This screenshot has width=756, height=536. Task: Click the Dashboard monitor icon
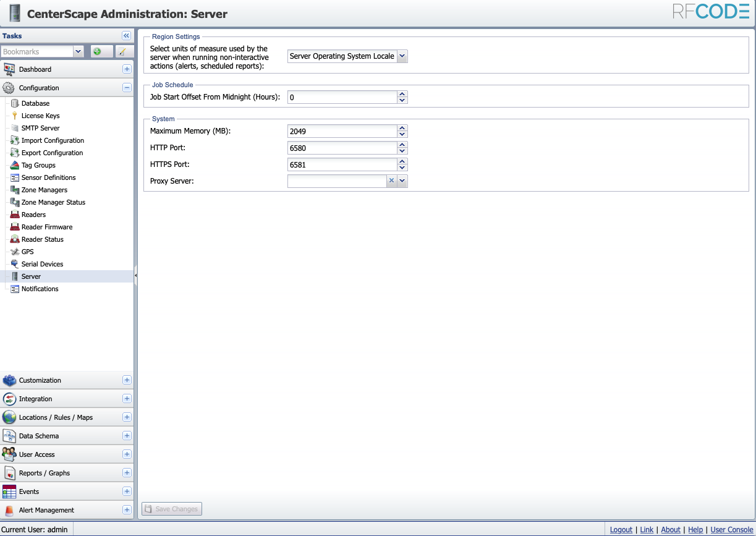coord(9,69)
